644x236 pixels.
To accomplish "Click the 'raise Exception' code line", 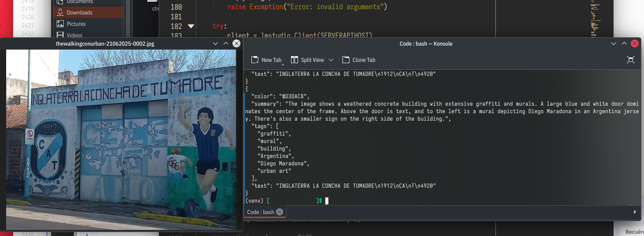I will (x=308, y=7).
